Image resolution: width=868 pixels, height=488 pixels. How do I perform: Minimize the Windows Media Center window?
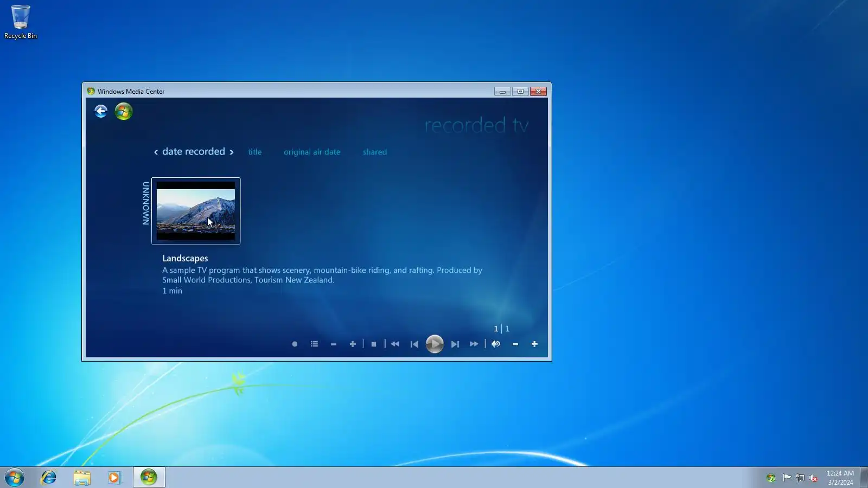pyautogui.click(x=502, y=92)
